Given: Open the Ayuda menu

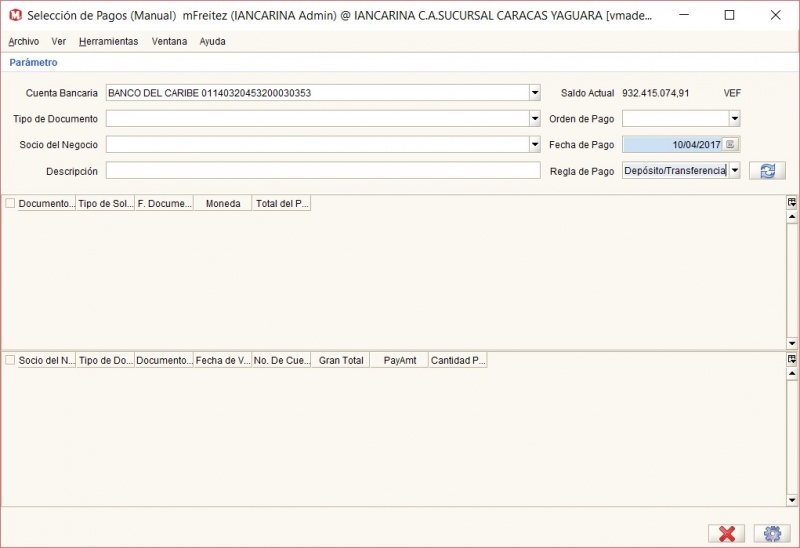Looking at the screenshot, I should [212, 41].
